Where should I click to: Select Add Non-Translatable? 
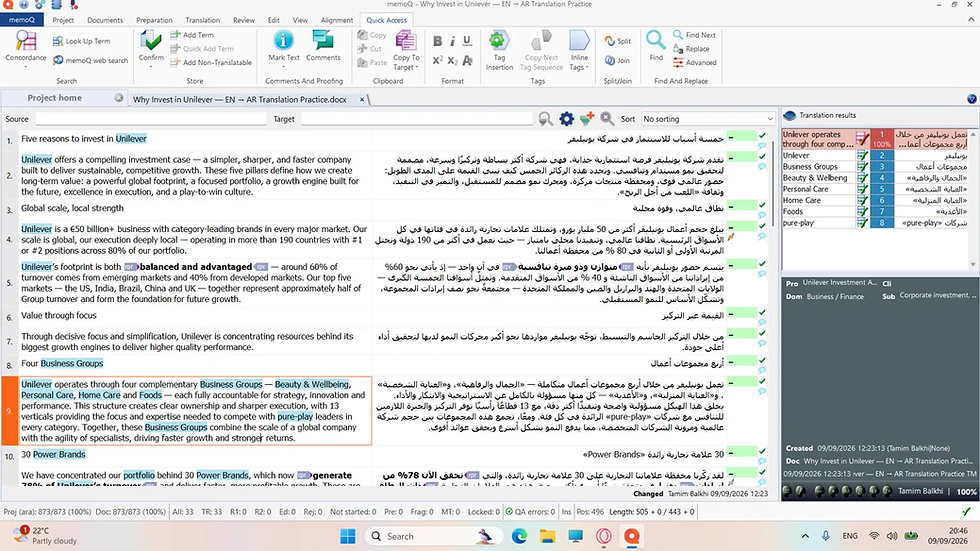point(211,62)
